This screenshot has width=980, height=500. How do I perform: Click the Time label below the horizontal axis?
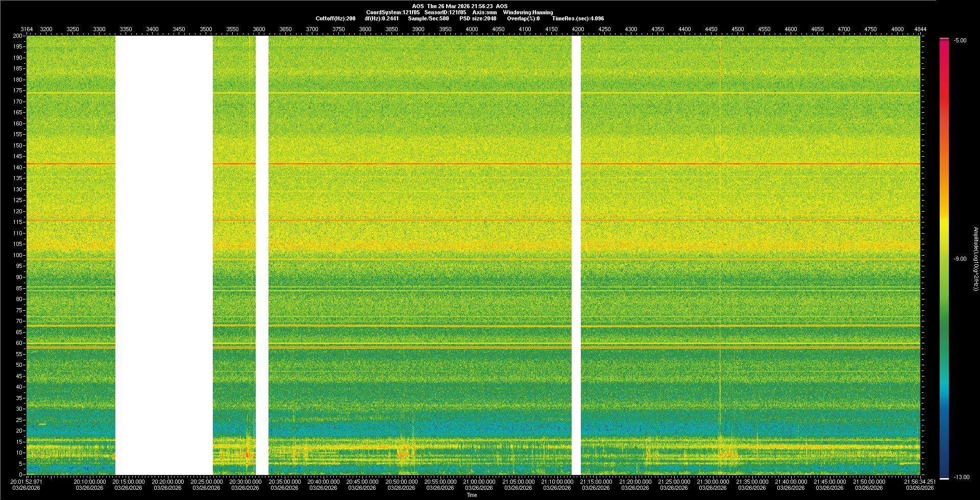[472, 495]
